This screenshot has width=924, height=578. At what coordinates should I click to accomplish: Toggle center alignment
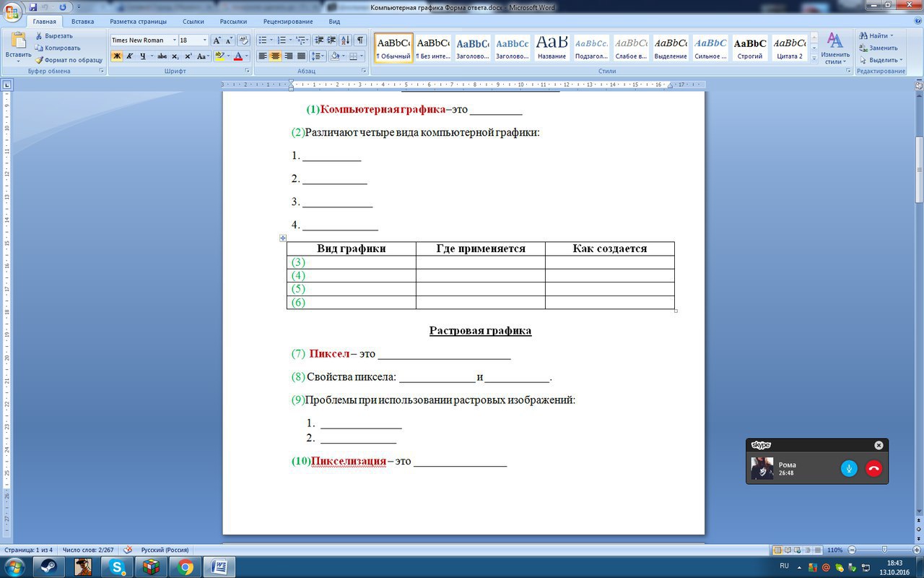tap(276, 56)
